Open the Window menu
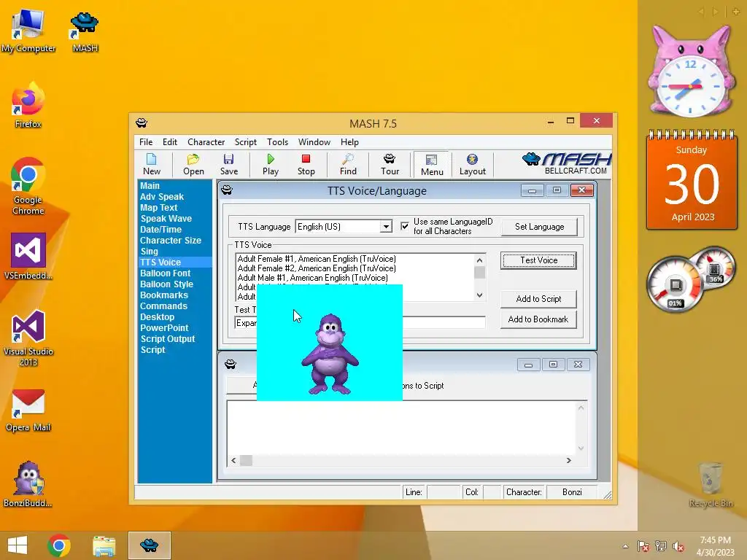The image size is (747, 560). [314, 142]
